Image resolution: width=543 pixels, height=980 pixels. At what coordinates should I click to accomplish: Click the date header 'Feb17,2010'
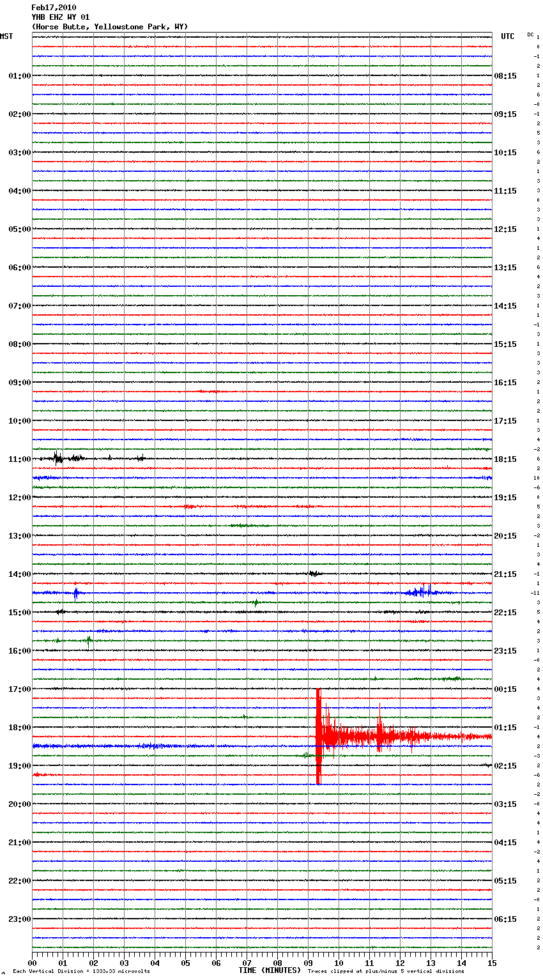tap(54, 8)
